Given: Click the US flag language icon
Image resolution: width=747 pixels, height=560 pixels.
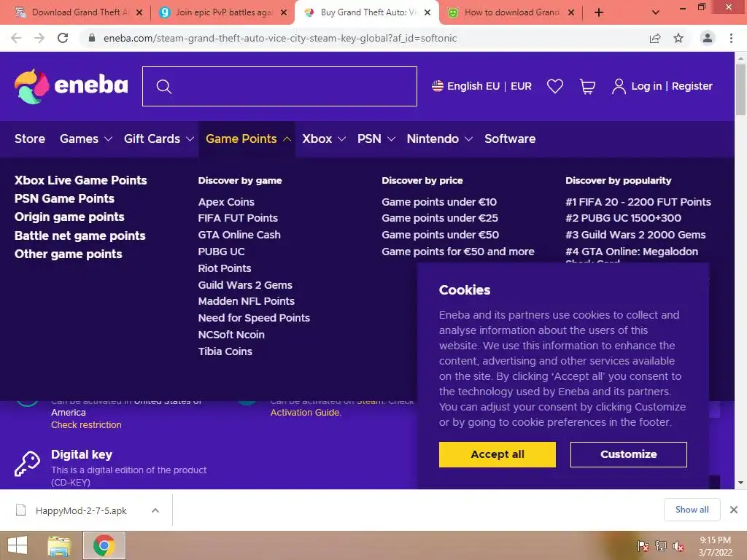Looking at the screenshot, I should point(438,86).
